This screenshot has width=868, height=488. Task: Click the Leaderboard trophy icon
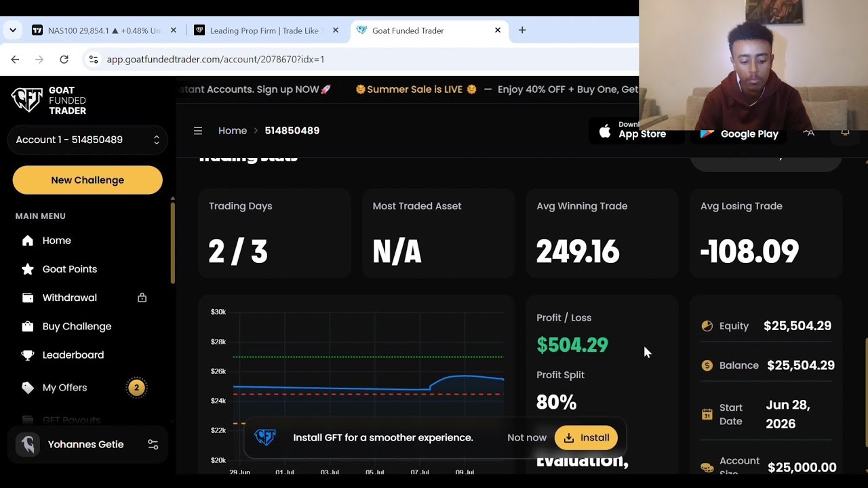tap(28, 354)
